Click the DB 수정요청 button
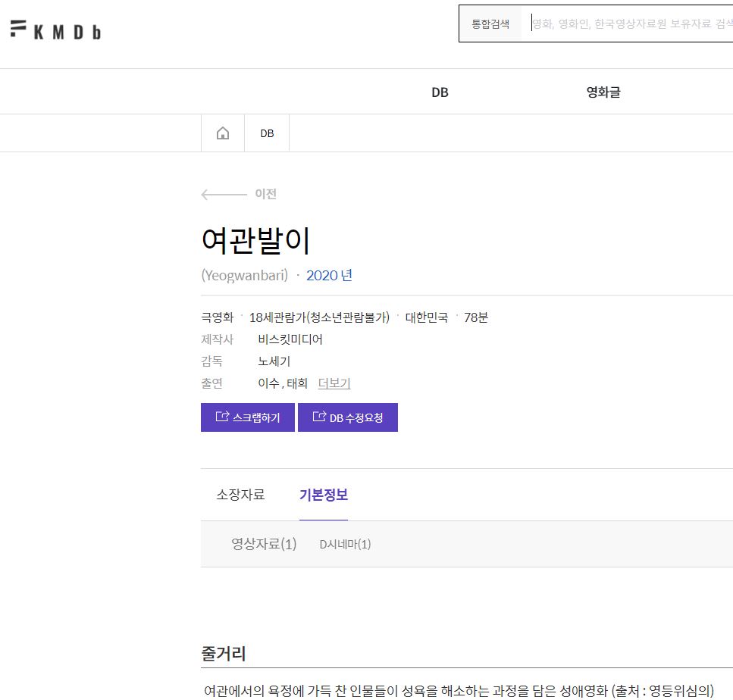 point(348,417)
